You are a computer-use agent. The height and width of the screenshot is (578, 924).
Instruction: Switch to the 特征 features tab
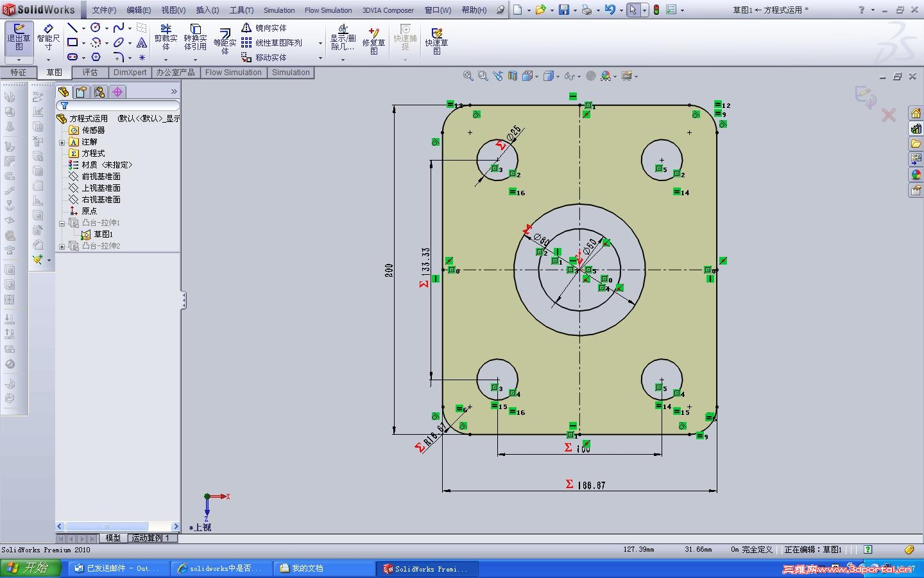pyautogui.click(x=18, y=73)
